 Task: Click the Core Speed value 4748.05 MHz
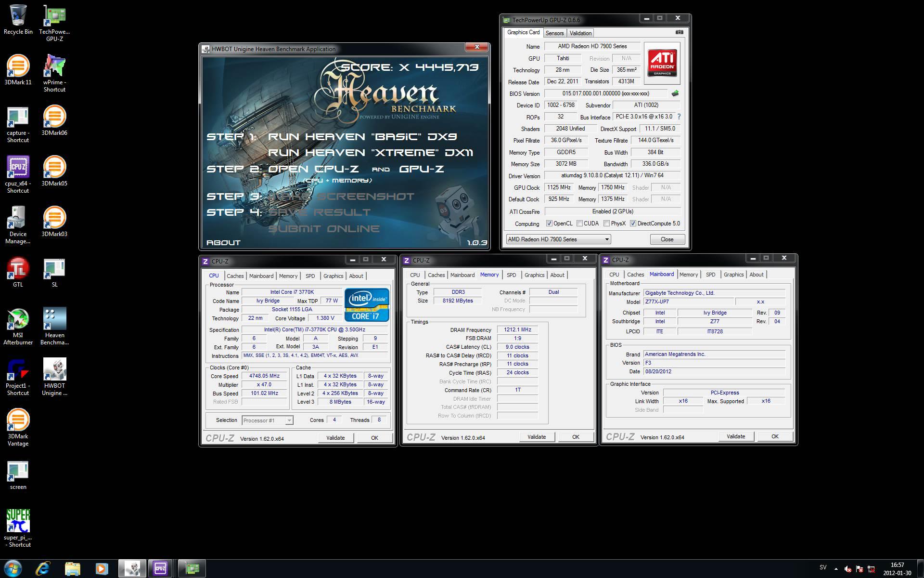pyautogui.click(x=264, y=376)
